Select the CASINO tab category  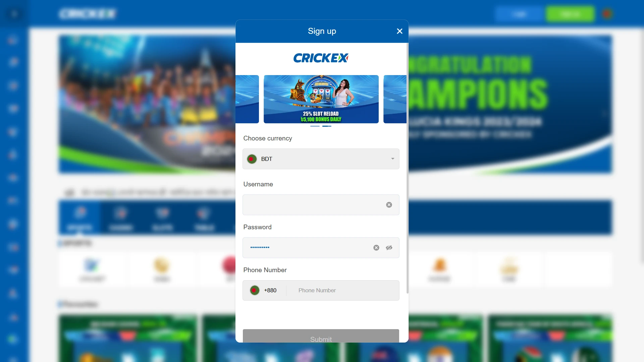click(121, 219)
